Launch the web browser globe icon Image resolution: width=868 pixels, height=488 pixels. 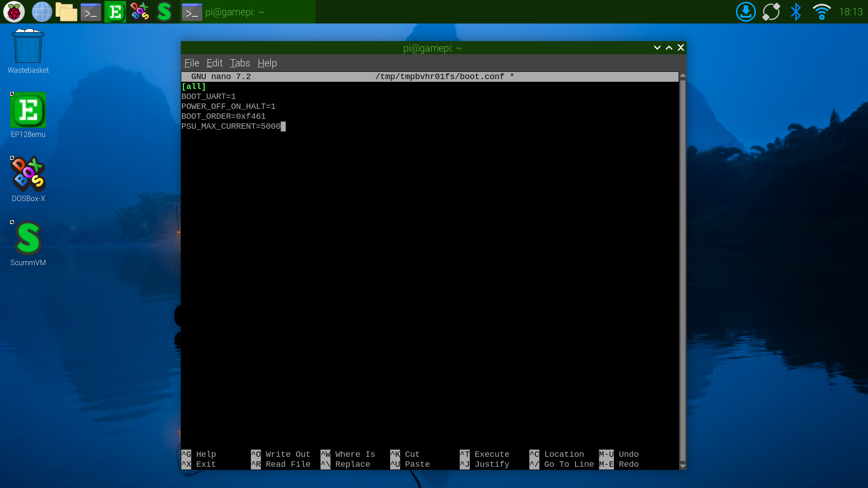click(42, 12)
